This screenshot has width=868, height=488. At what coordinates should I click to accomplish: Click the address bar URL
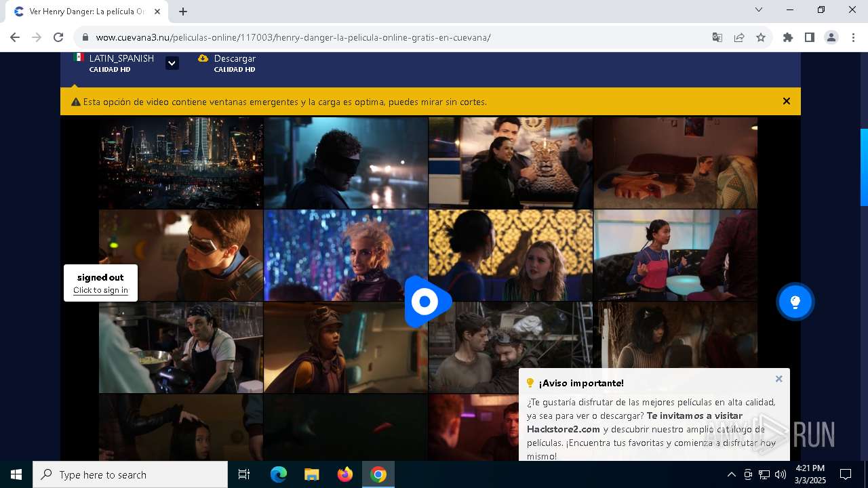[293, 37]
